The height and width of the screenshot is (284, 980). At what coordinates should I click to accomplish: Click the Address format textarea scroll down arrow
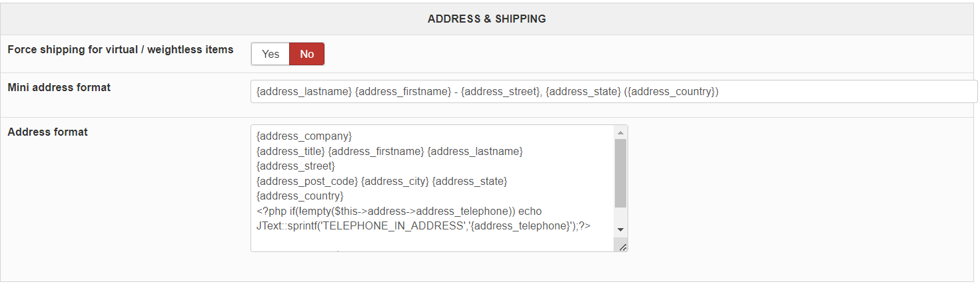point(620,229)
